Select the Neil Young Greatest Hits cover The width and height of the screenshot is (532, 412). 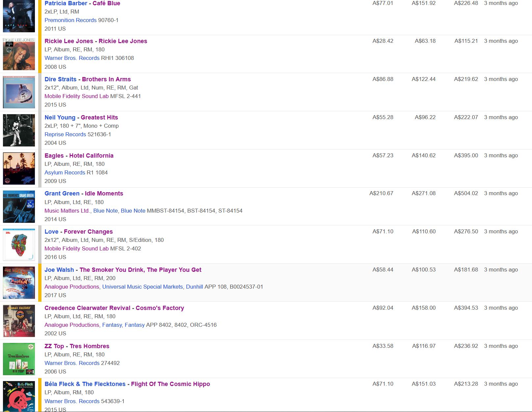point(19,130)
